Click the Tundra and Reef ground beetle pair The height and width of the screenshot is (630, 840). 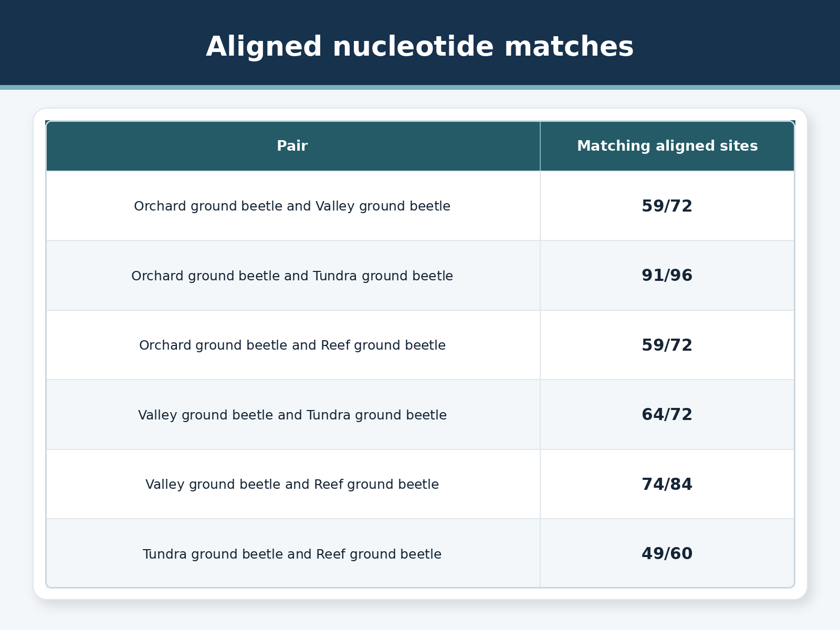[292, 554]
